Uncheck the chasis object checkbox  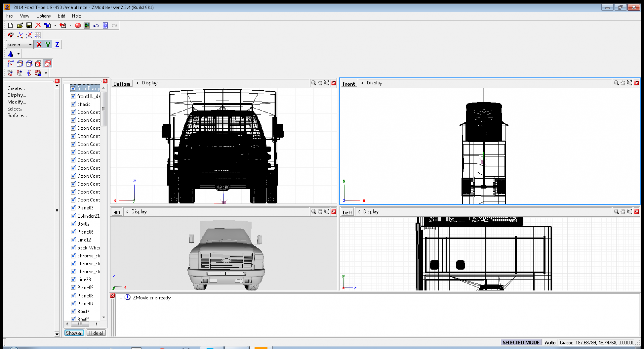click(73, 104)
